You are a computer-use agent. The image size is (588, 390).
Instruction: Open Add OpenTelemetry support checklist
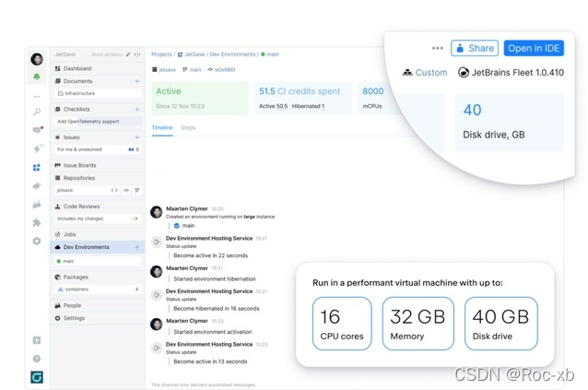pos(99,122)
